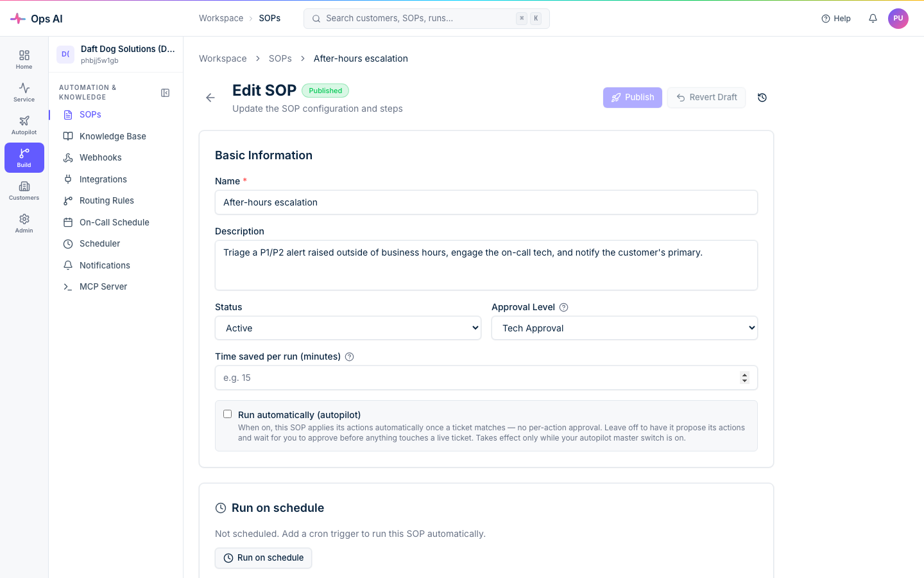Click the search magnifier icon
Viewport: 924px width, 578px height.
click(316, 19)
